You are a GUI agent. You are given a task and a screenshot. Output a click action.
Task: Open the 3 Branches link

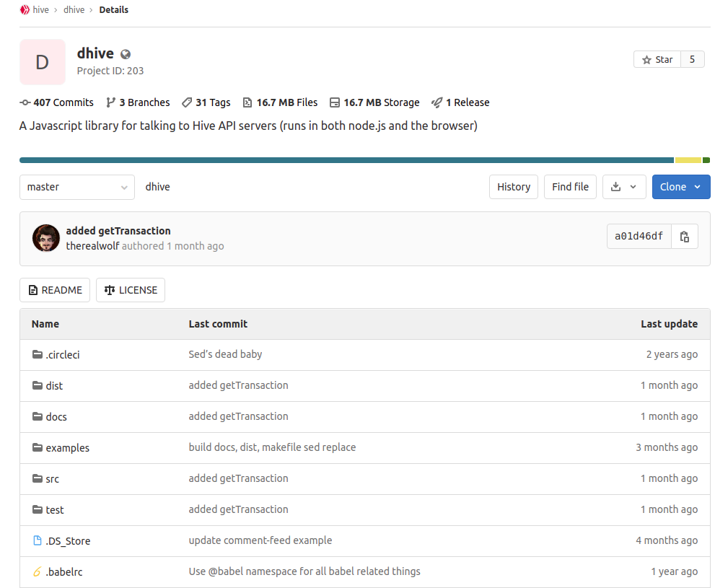tap(138, 102)
